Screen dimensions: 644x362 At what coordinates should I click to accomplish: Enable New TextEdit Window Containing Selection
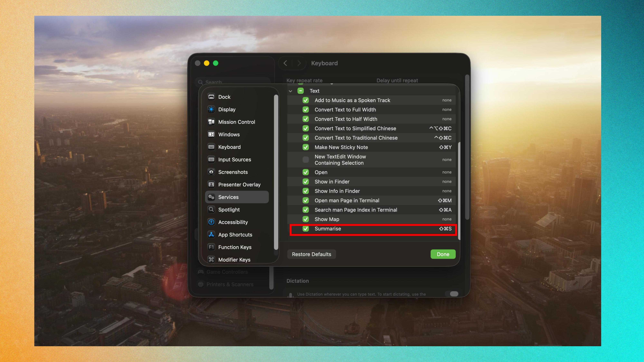306,160
